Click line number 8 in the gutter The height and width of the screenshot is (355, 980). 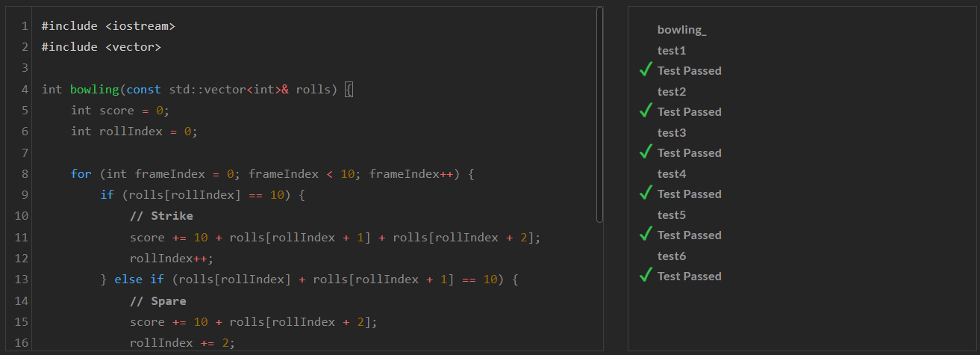pyautogui.click(x=25, y=174)
